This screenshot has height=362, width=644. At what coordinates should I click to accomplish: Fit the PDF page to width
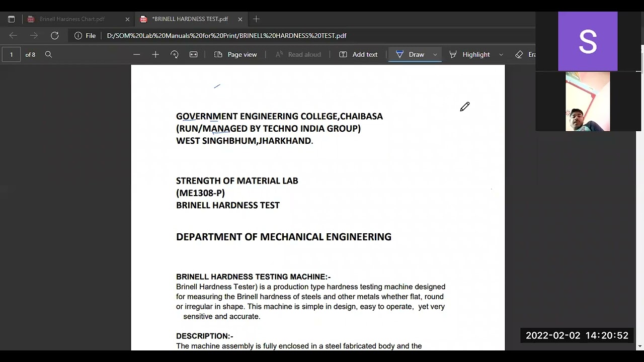point(194,54)
